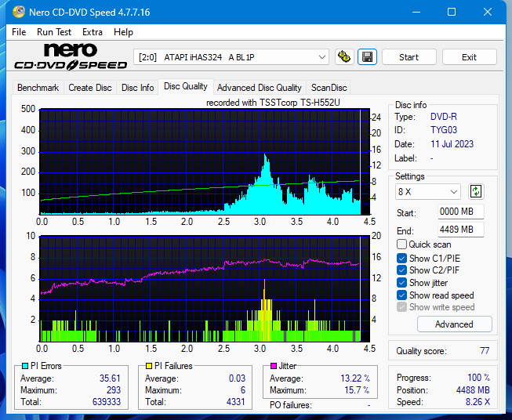Click the disabled Show write speed checkbox

click(x=401, y=307)
